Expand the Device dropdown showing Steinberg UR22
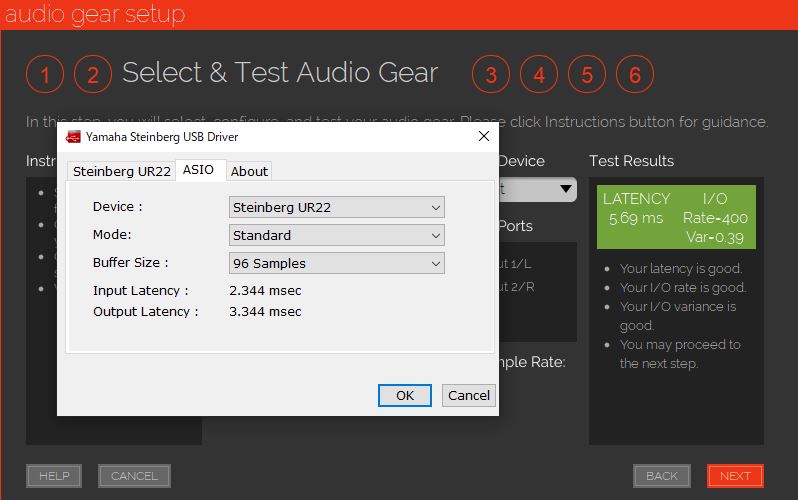This screenshot has width=798, height=500. click(x=337, y=207)
